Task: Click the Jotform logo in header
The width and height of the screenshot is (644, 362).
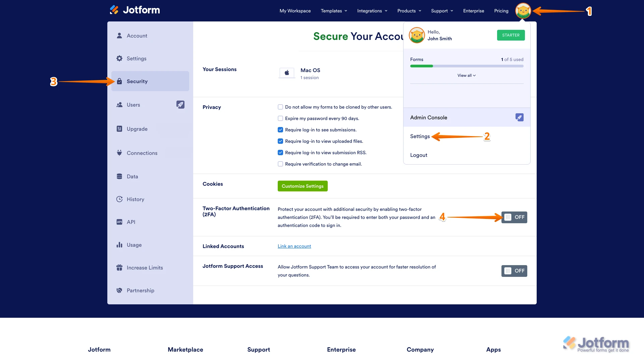Action: [x=135, y=10]
